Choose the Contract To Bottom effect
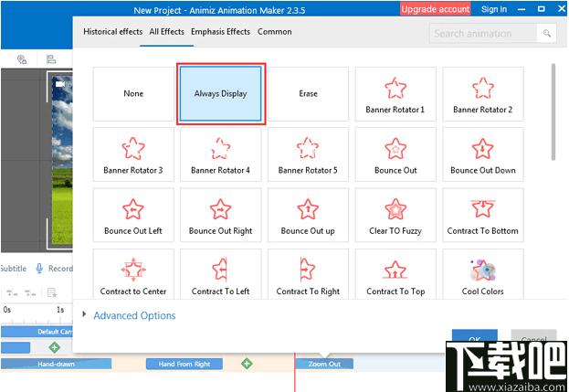This screenshot has width=569, height=392. coord(482,216)
